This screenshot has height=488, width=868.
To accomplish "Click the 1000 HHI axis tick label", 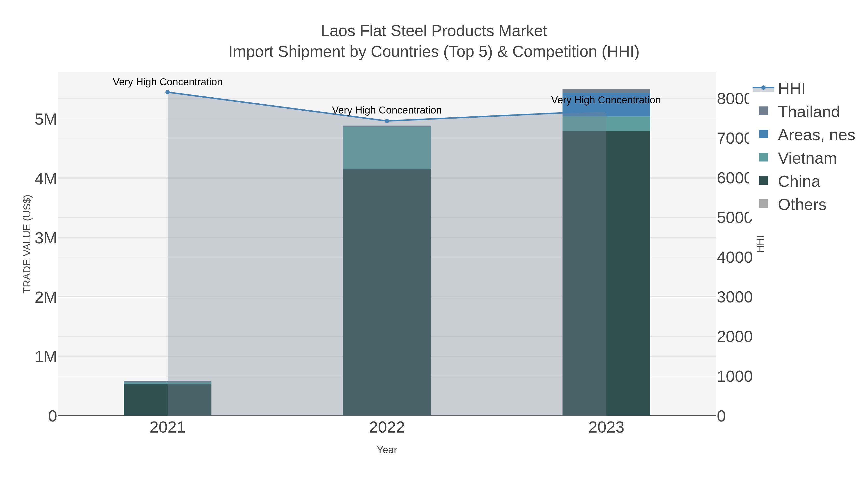I will [735, 376].
